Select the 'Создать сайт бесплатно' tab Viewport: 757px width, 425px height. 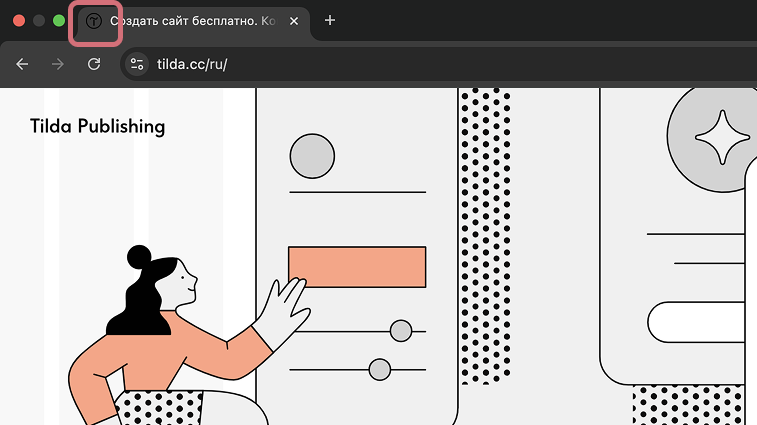pos(193,21)
